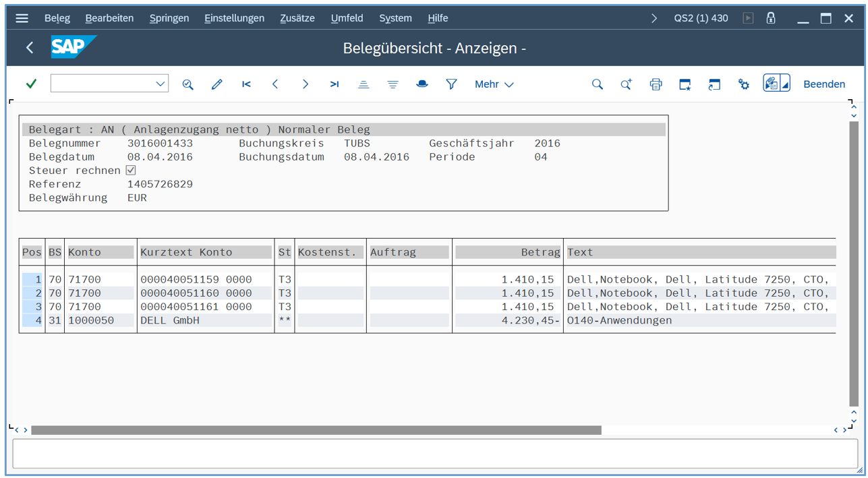Click the magnifier search icon
This screenshot has width=868, height=478.
(x=597, y=84)
